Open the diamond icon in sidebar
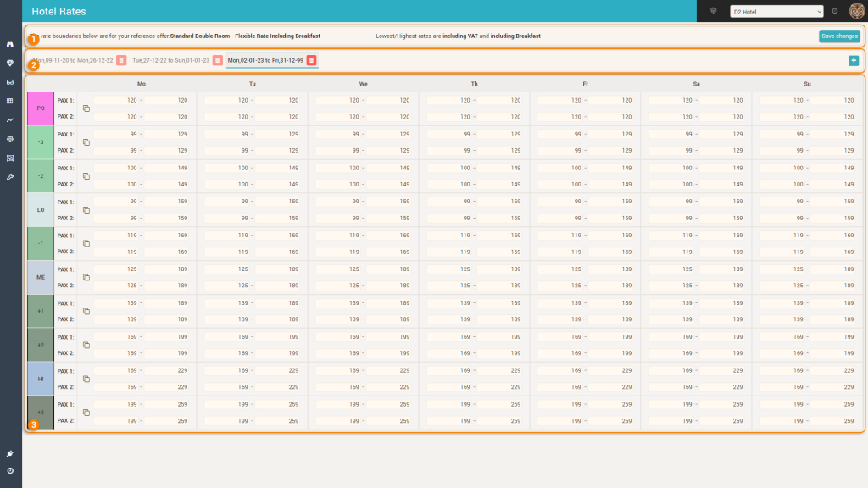 (10, 63)
